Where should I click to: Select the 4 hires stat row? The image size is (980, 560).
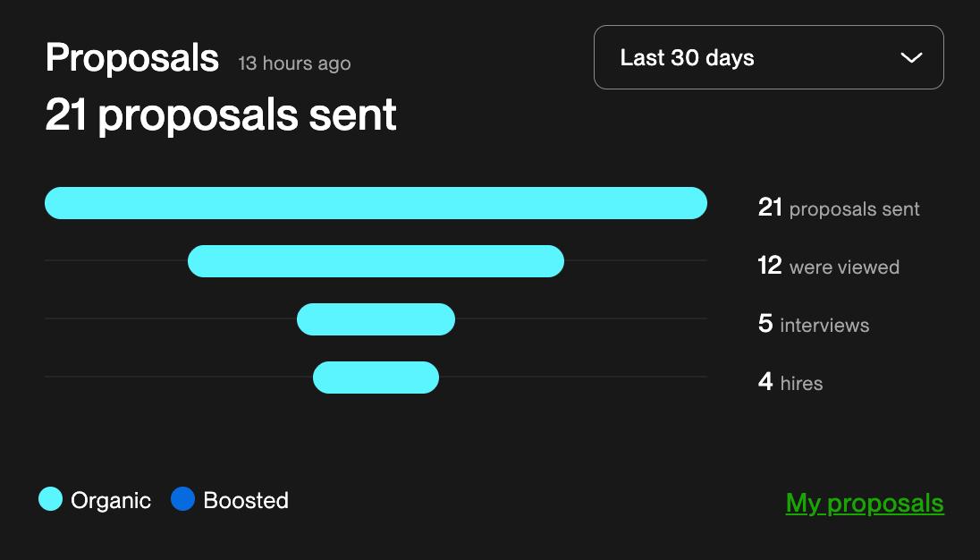(x=790, y=382)
